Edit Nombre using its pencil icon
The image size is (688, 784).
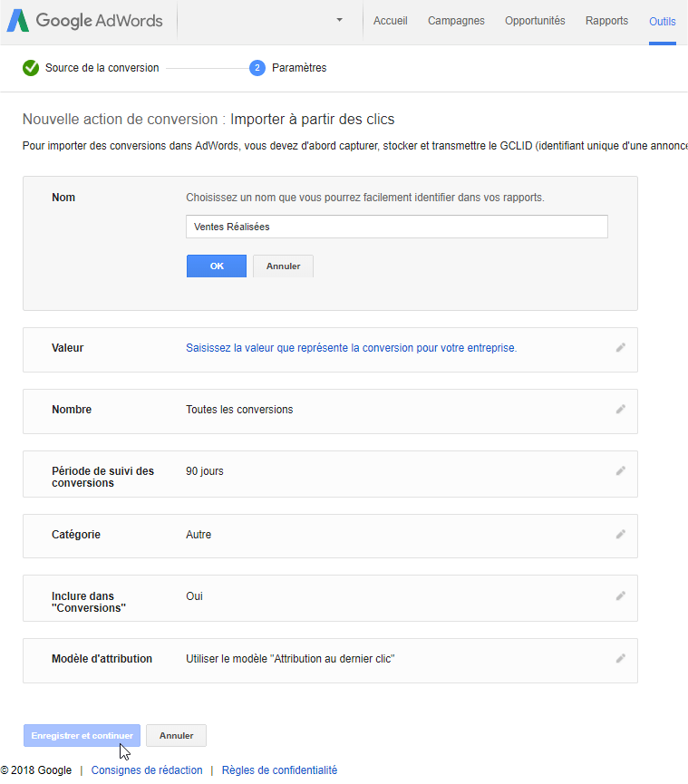pyautogui.click(x=621, y=409)
